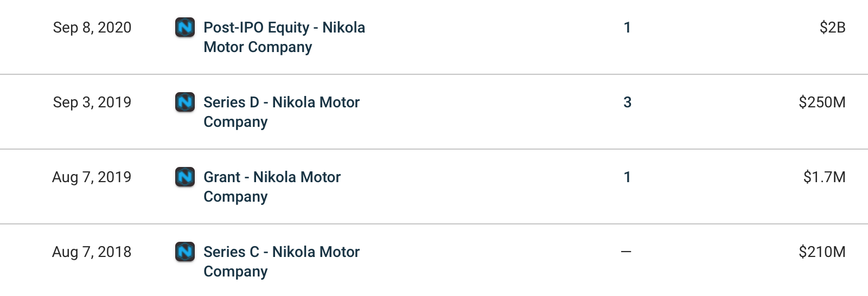Open Series D - Nikola Motor Company link
The height and width of the screenshot is (296, 868).
click(282, 112)
